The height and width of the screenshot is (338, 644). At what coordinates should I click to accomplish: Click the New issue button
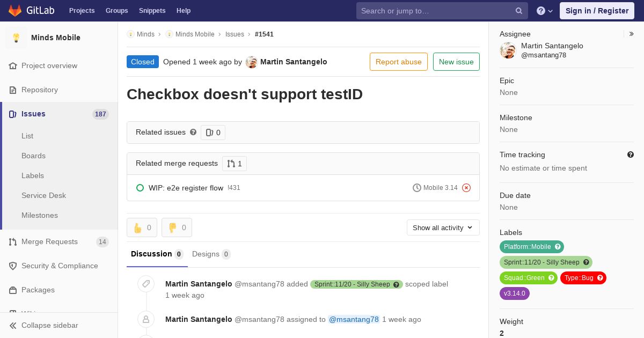click(456, 62)
